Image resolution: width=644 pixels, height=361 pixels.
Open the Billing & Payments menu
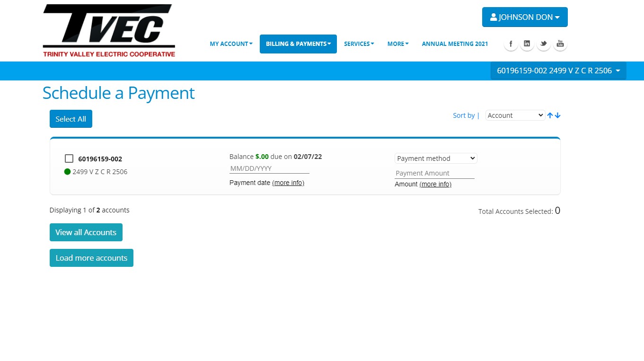coord(298,44)
